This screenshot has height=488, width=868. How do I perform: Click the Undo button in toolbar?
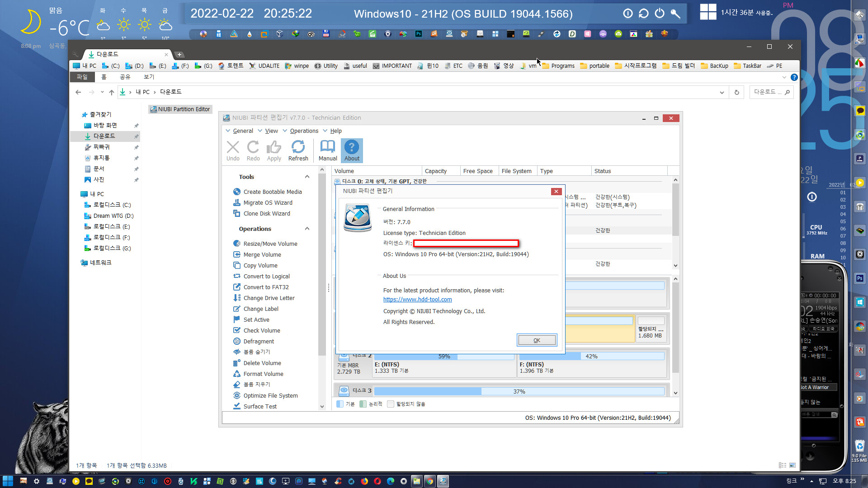(232, 150)
